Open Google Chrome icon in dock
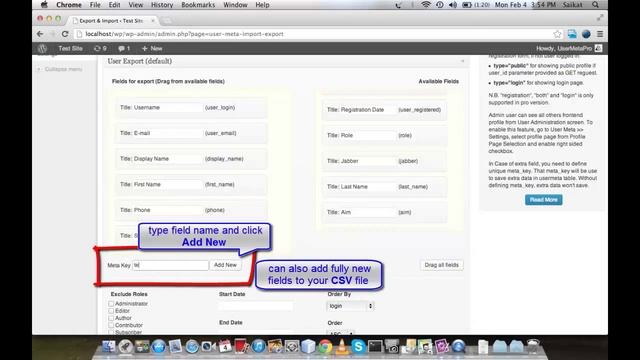Image resolution: width=640 pixels, height=360 pixels. coord(325,347)
